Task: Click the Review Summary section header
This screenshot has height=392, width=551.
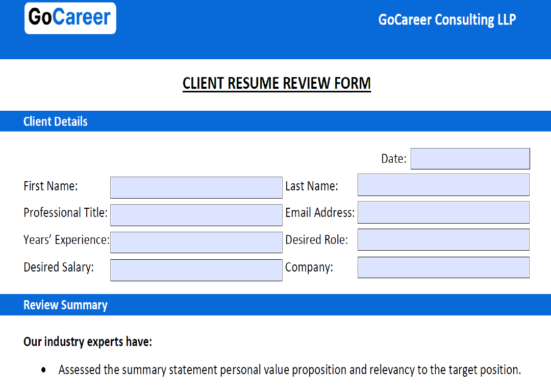Action: (x=65, y=305)
